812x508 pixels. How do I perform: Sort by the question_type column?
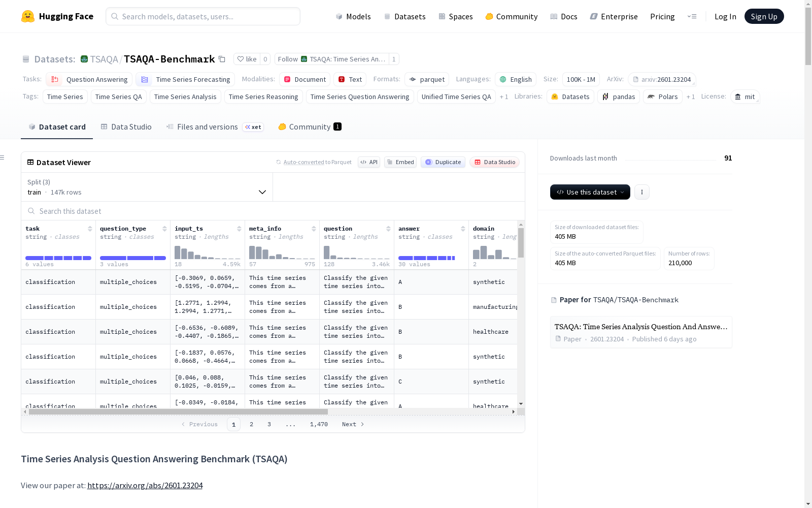tap(164, 229)
